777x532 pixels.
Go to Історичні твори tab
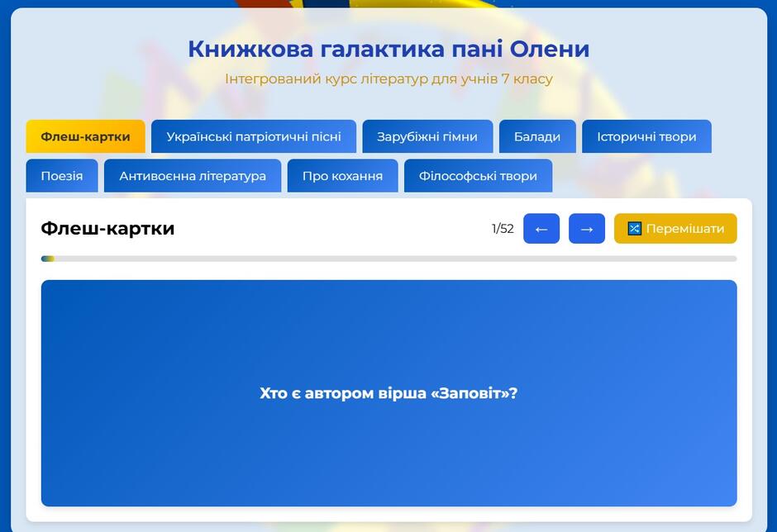tap(646, 136)
